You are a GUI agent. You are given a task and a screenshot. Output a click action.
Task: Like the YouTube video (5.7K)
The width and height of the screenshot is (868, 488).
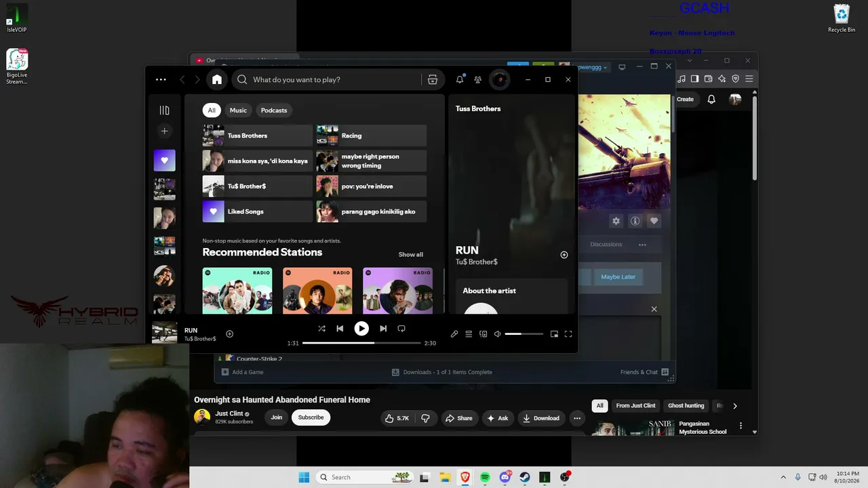tap(397, 418)
